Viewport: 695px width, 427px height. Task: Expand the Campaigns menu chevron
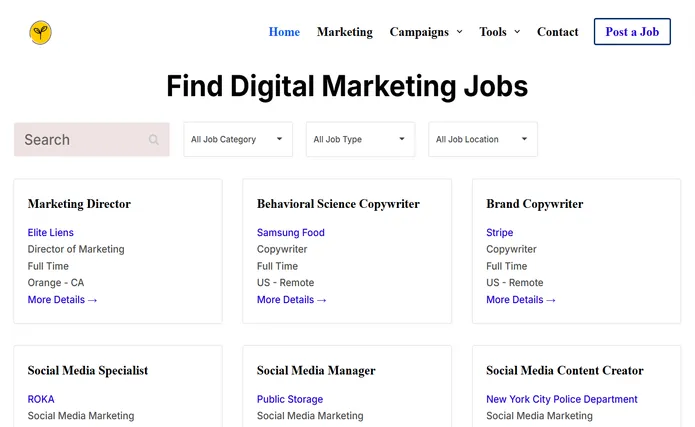coord(460,32)
